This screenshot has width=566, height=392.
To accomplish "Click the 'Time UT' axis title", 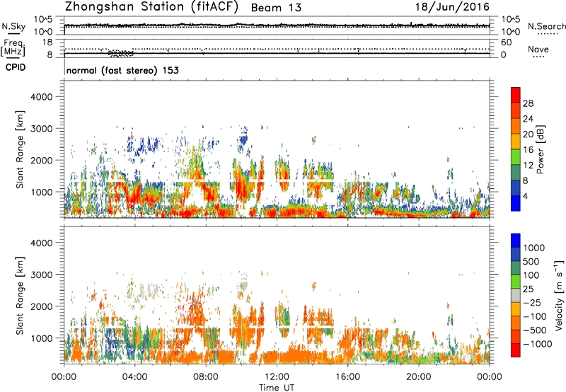I will (x=277, y=388).
